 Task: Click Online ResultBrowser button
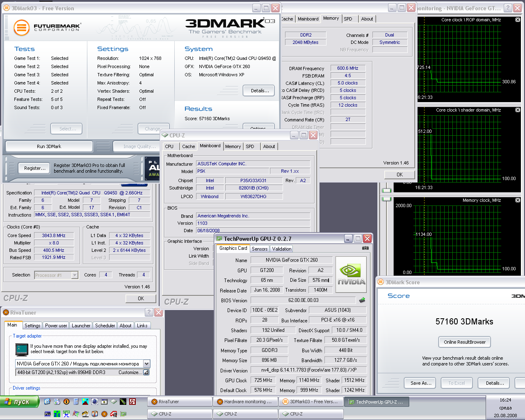pos(464,342)
